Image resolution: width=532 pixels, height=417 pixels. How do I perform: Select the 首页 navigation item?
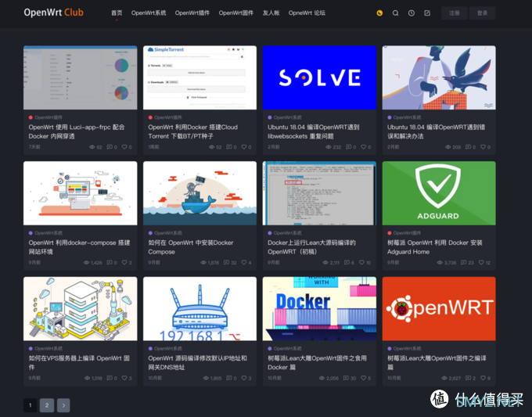coord(117,13)
